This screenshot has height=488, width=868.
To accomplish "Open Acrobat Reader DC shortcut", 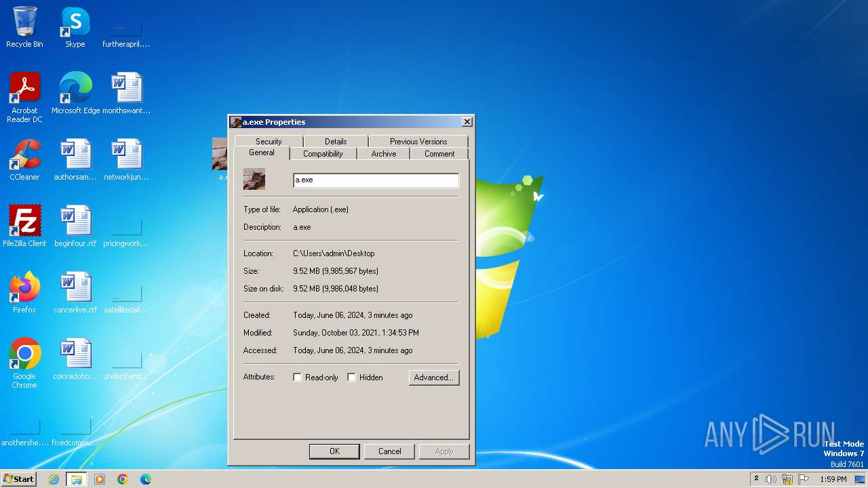I will [24, 98].
